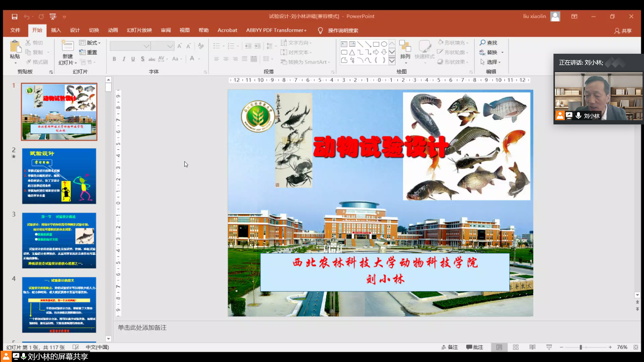
Task: Click the Shape Fill (形状填充) icon
Action: [439, 42]
